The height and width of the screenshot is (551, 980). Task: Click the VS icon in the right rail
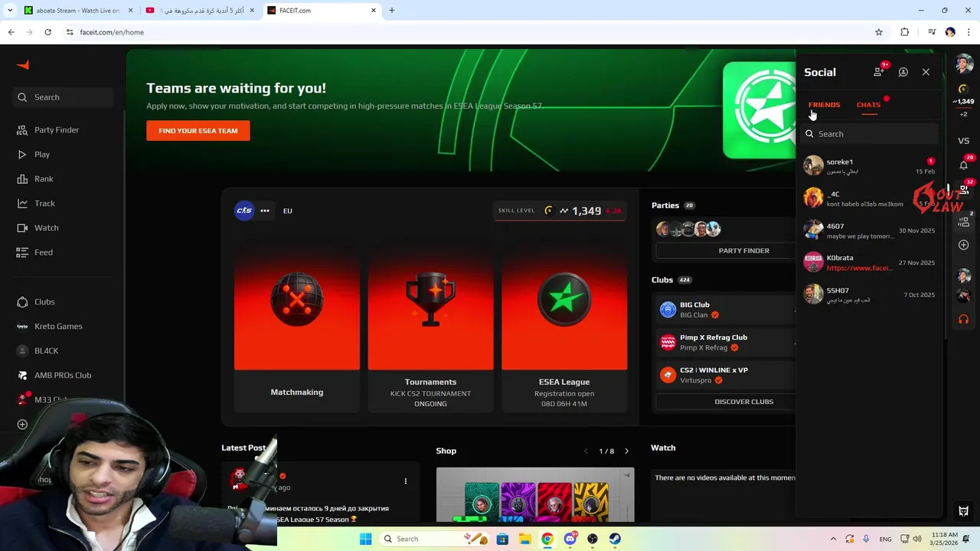[x=964, y=141]
